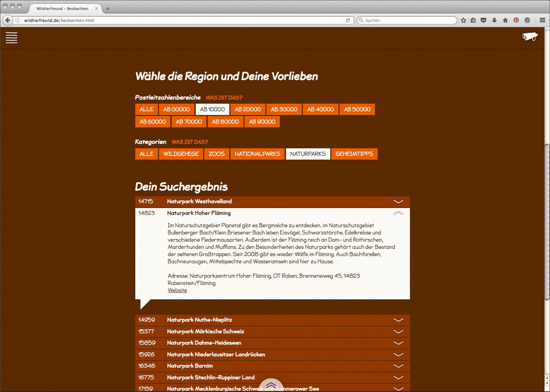Save the page with the Pocket icon

483,20
